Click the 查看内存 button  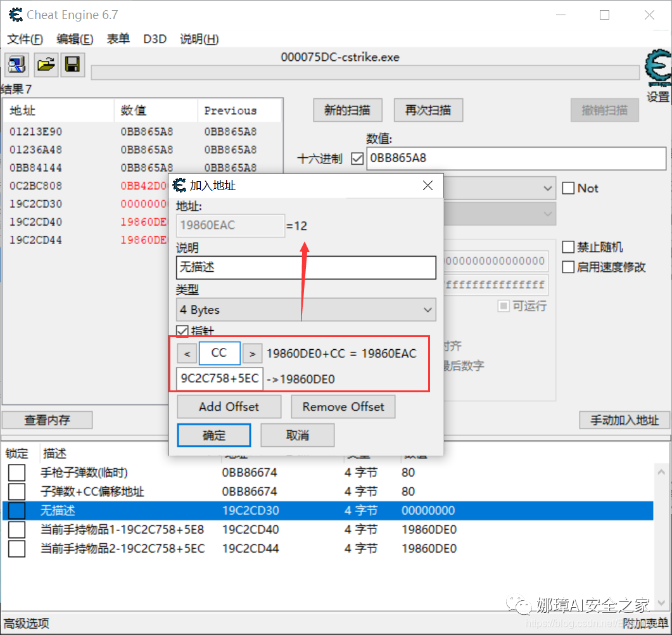[x=47, y=420]
